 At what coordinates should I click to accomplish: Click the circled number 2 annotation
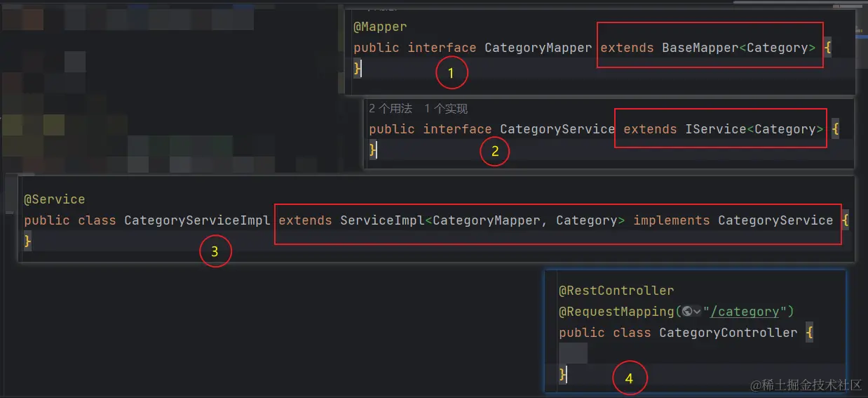pyautogui.click(x=495, y=150)
